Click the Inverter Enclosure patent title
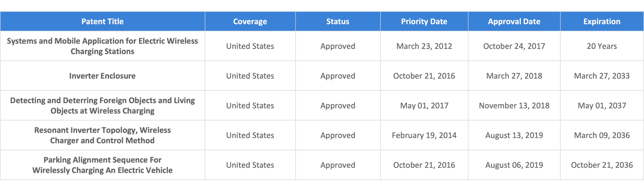 tap(102, 76)
